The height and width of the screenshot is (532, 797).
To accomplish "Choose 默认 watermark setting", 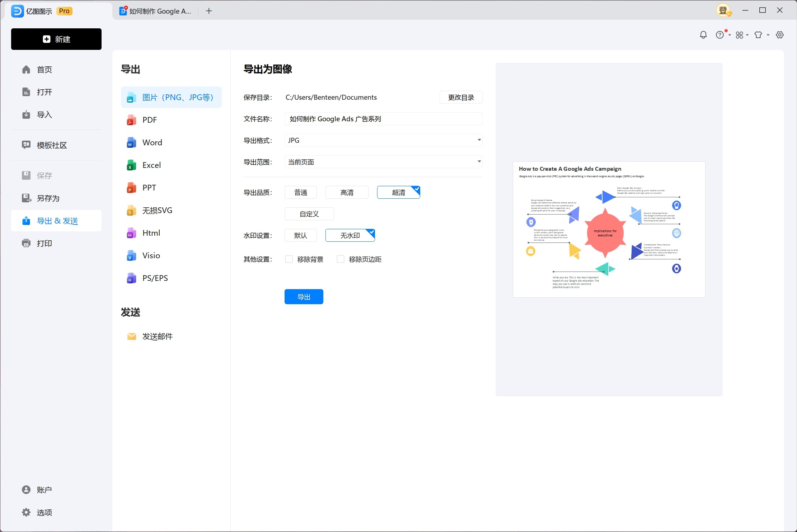I will click(x=301, y=235).
